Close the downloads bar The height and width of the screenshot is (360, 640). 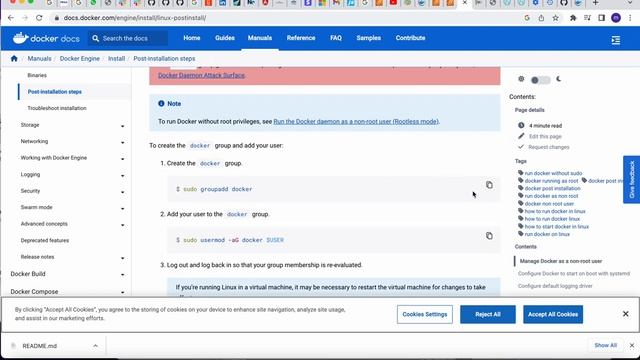(x=632, y=345)
